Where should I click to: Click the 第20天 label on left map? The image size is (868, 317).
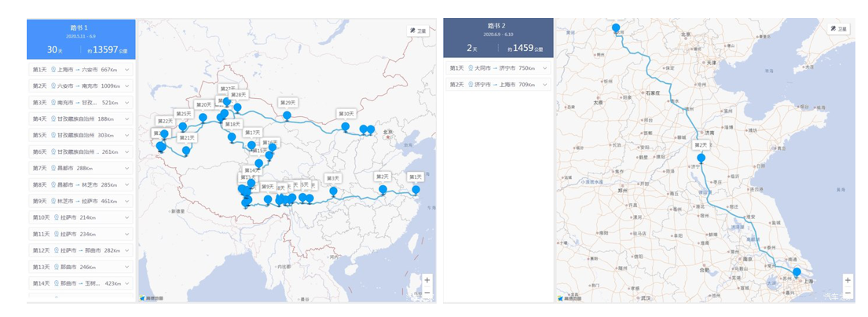(203, 105)
